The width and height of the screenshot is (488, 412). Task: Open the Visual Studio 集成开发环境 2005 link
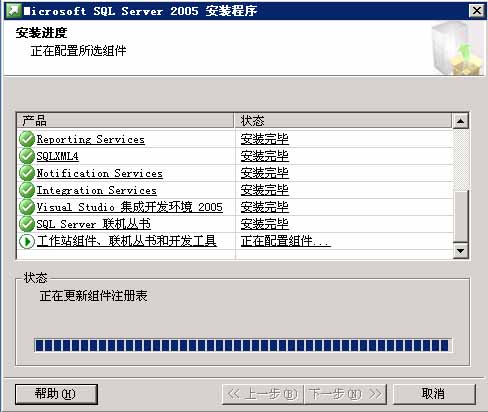click(129, 207)
